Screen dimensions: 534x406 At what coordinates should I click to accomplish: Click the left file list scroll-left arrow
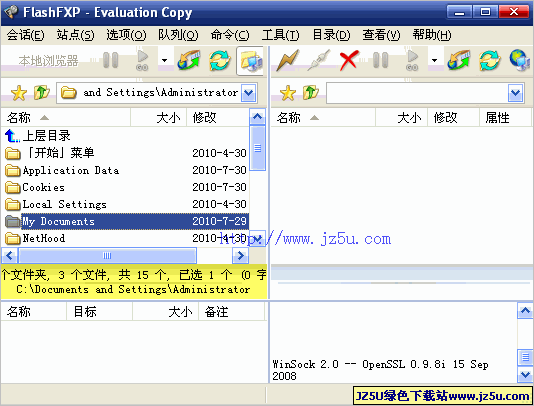pyautogui.click(x=10, y=255)
